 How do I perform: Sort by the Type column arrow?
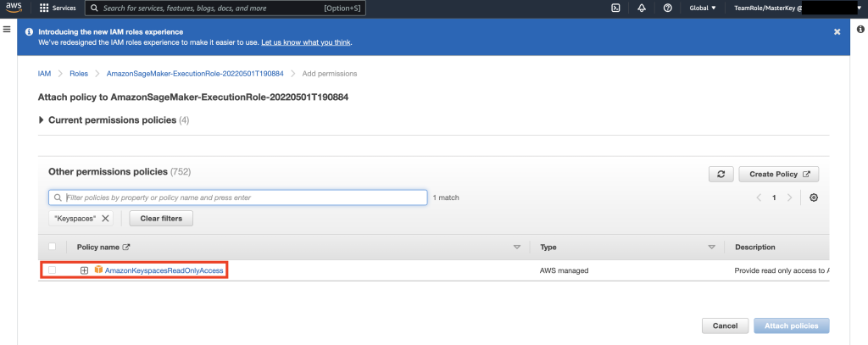(712, 247)
